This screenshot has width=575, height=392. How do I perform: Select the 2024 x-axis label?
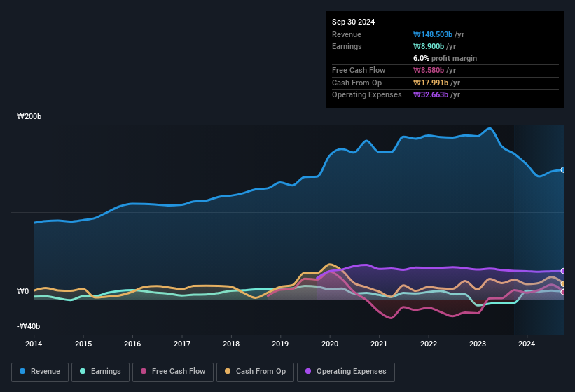[527, 344]
